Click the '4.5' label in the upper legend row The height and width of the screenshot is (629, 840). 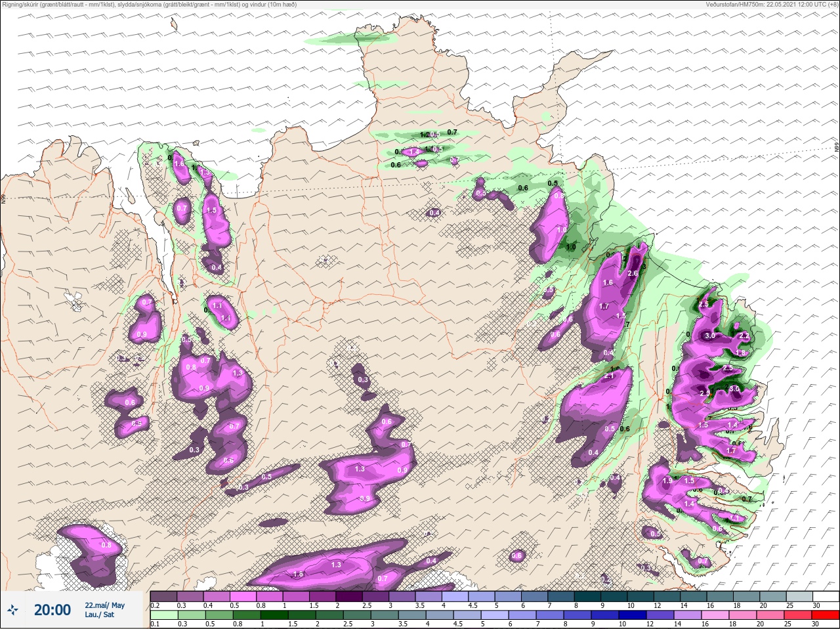[472, 605]
